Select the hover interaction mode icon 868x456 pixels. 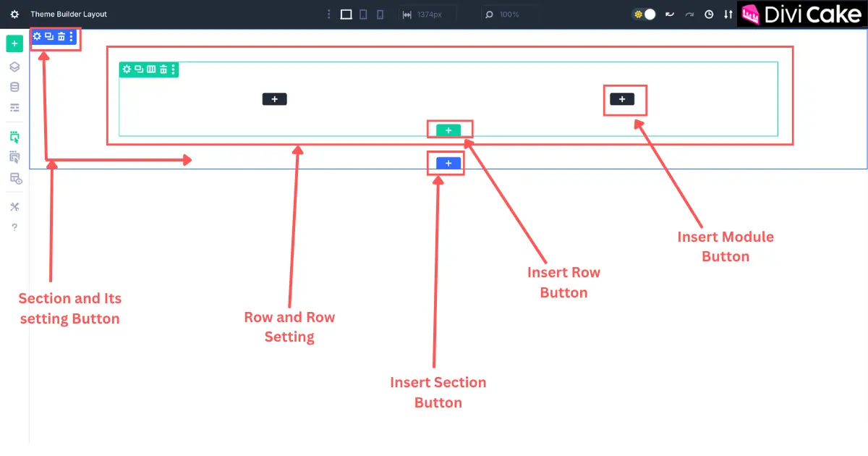[14, 157]
